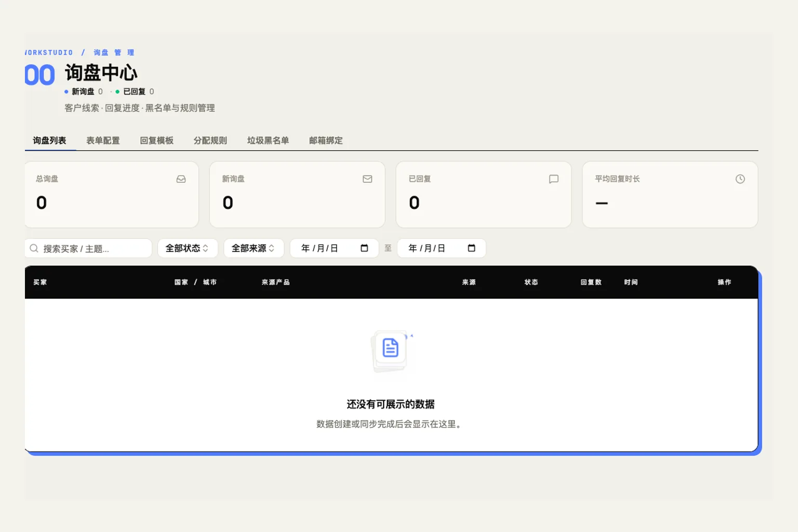Viewport: 798px width, 532px height.
Task: Click the WORKSTUDIO breadcrumb link
Action: 49,53
